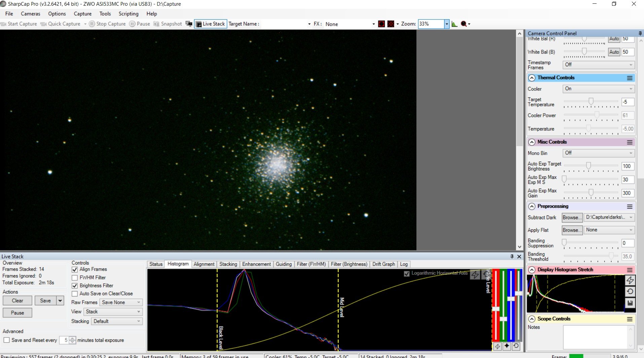Check the Save and Reset every checkbox
This screenshot has height=358, width=644.
tap(6, 340)
